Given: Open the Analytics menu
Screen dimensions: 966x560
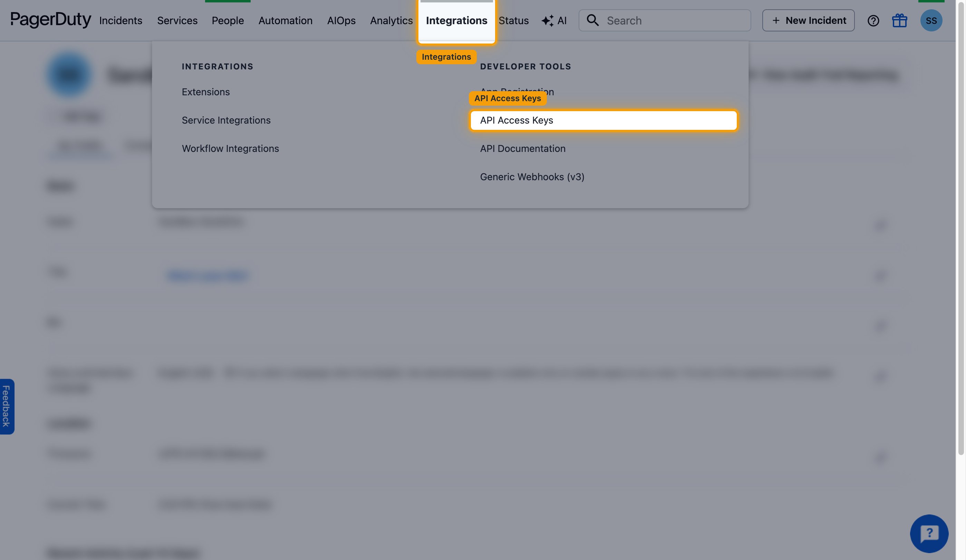Looking at the screenshot, I should 391,20.
